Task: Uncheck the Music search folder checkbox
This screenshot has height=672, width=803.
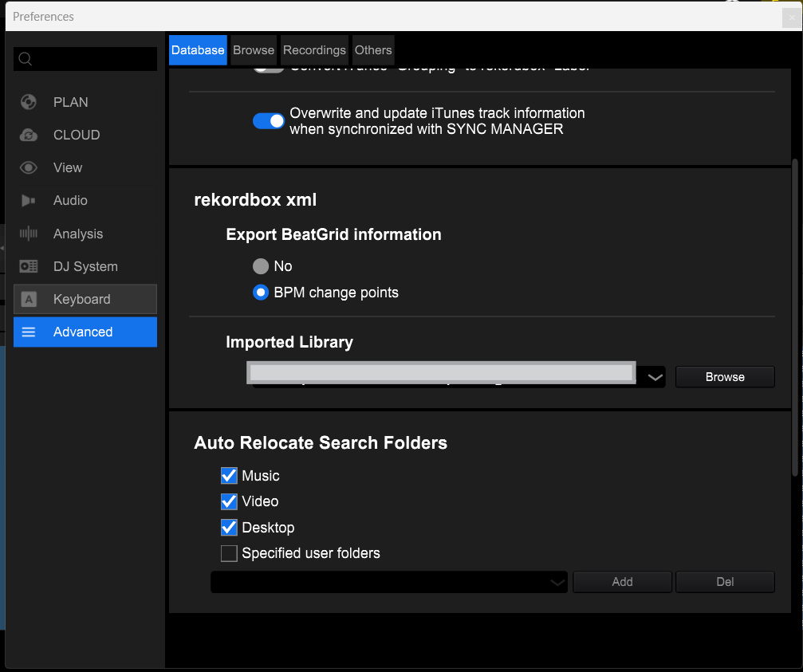Action: [x=229, y=476]
